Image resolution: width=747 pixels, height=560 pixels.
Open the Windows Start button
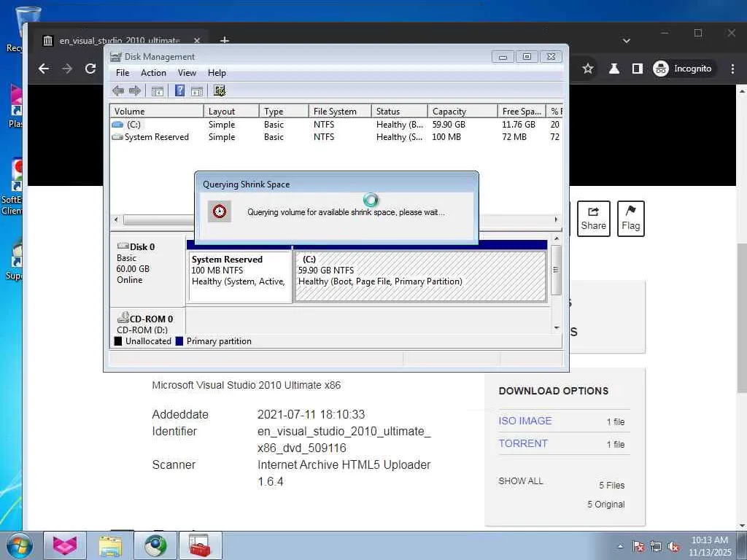click(19, 545)
